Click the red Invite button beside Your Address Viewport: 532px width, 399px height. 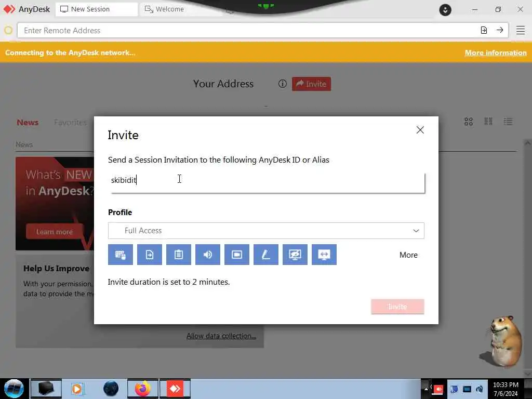pyautogui.click(x=312, y=84)
